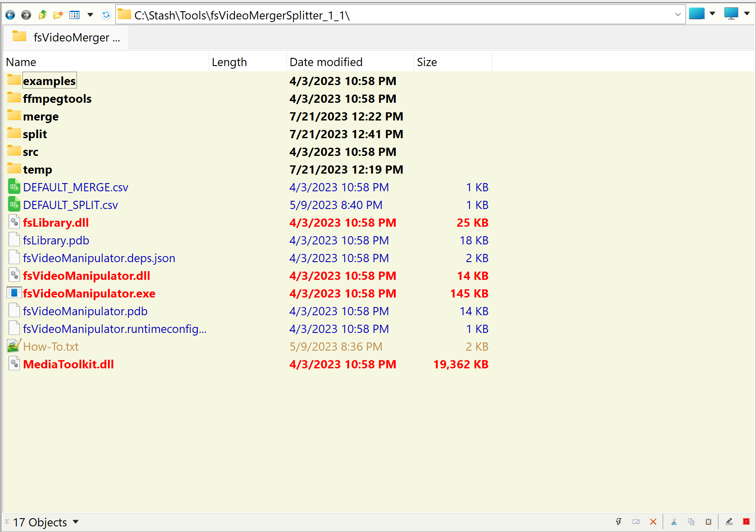Sort by the Size column header

tap(453, 62)
